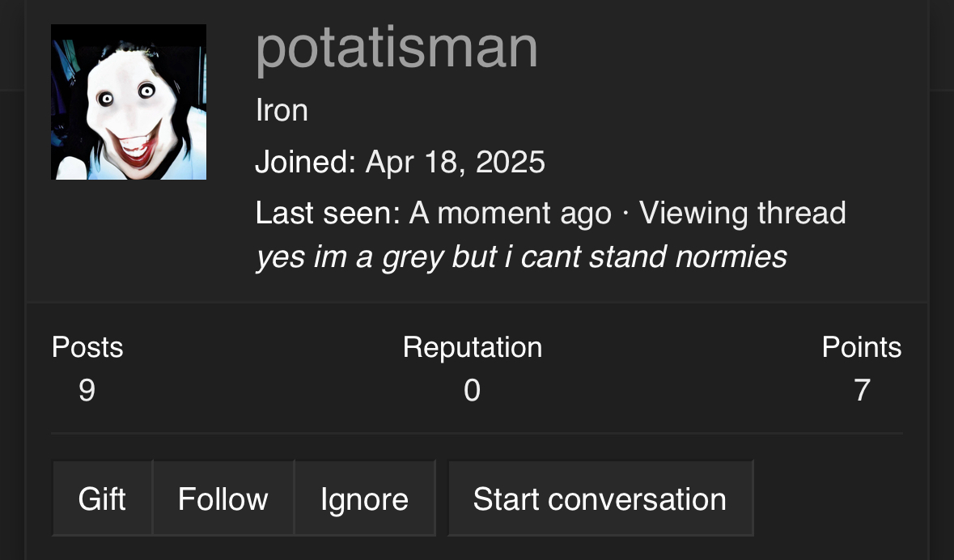The height and width of the screenshot is (560, 954).
Task: Follow the user potatisman
Action: point(223,498)
